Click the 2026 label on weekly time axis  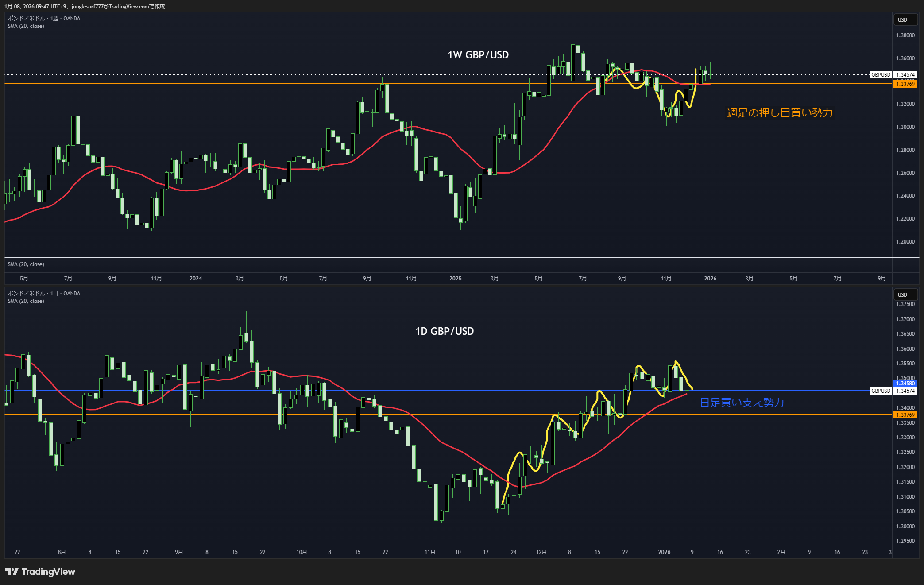click(x=710, y=279)
